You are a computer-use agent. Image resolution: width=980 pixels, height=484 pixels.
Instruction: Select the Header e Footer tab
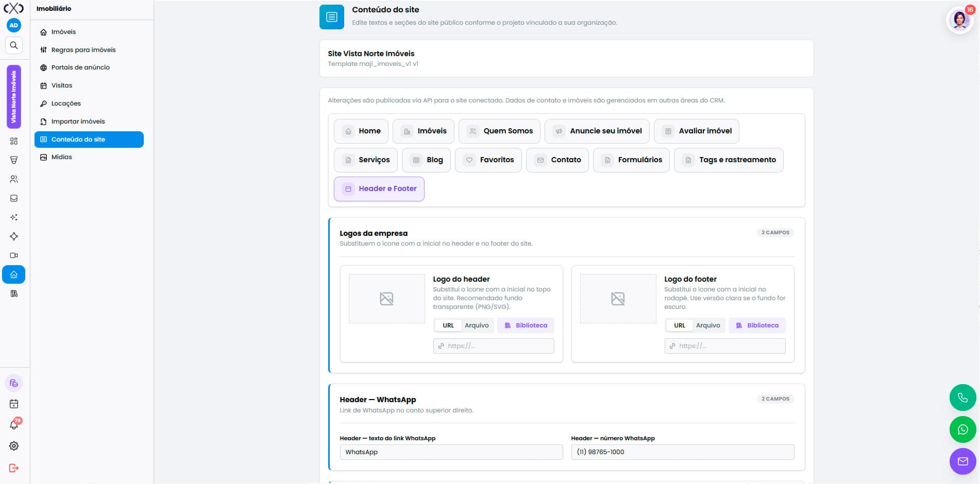tap(379, 189)
